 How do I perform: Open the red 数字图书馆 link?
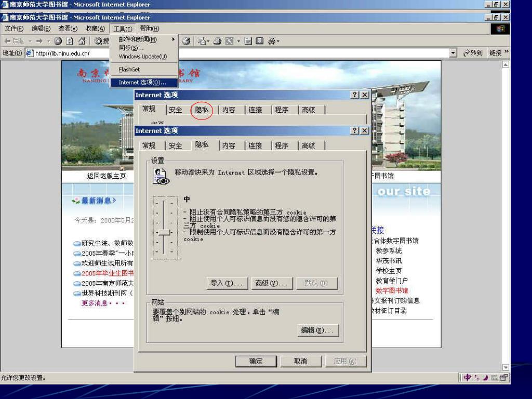tap(392, 290)
